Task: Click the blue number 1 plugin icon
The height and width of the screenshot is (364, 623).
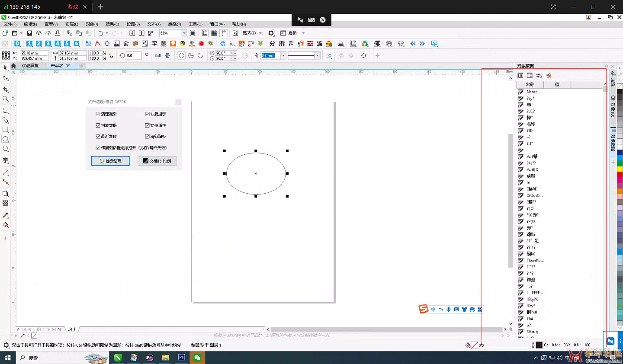Action: click(x=29, y=44)
